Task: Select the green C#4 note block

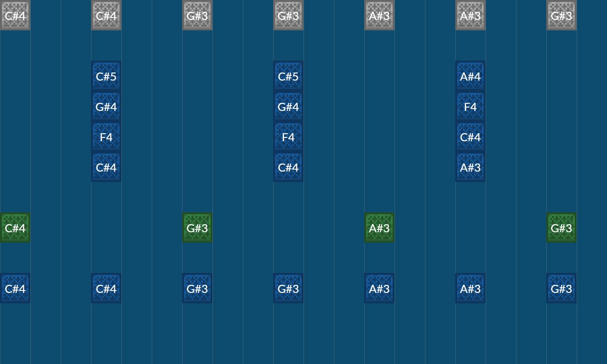Action: pos(15,227)
